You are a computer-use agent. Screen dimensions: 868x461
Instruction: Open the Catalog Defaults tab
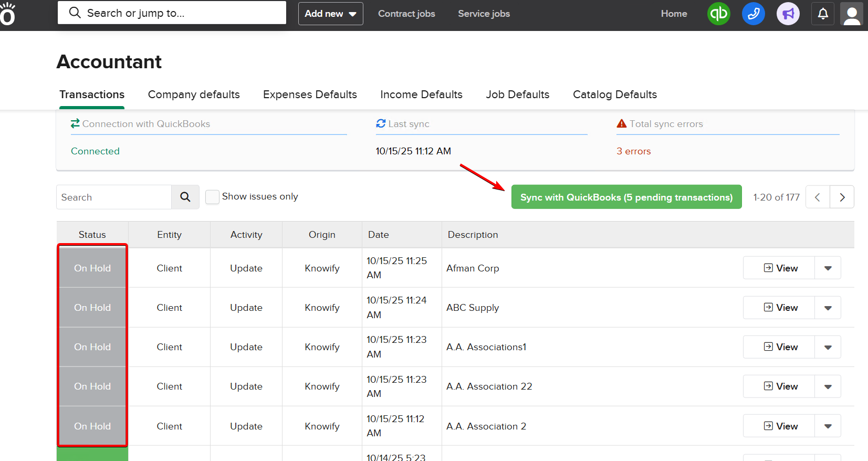pos(614,95)
